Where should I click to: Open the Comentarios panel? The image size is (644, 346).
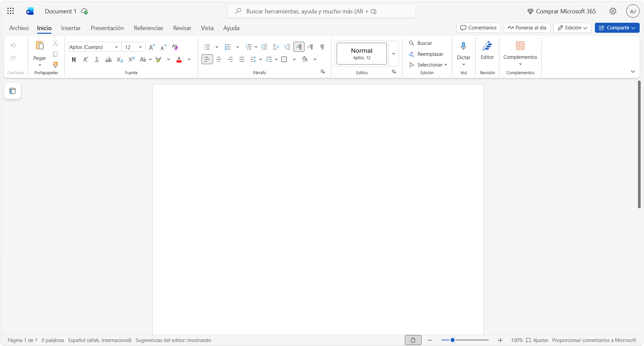coord(478,28)
